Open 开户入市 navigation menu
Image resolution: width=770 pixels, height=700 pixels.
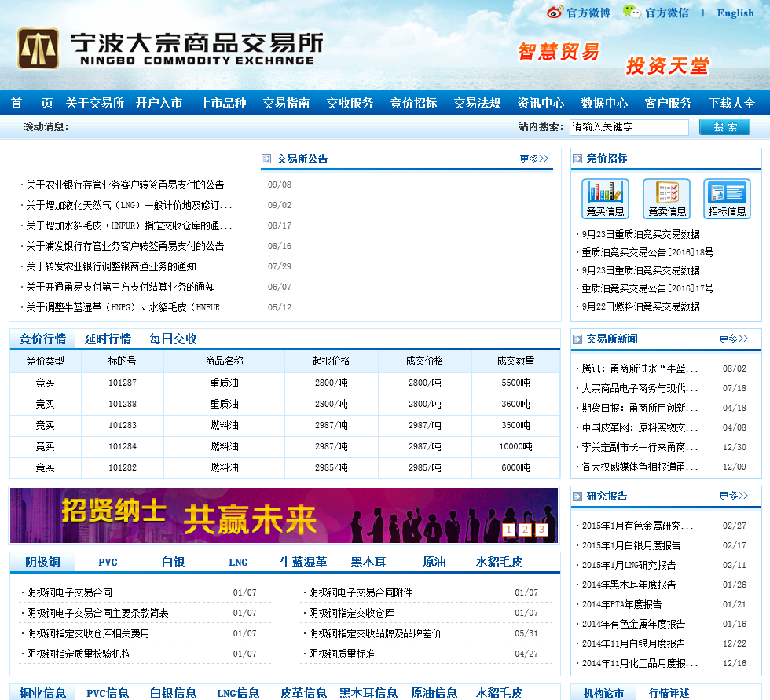click(159, 103)
